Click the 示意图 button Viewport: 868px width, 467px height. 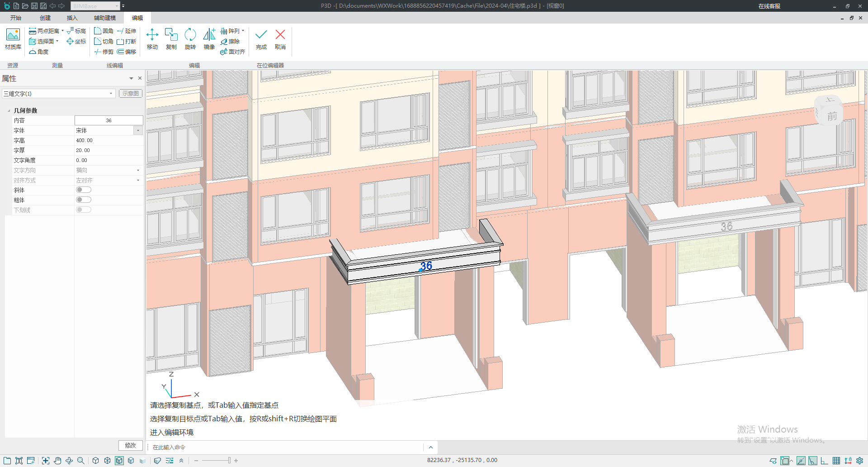(x=131, y=94)
